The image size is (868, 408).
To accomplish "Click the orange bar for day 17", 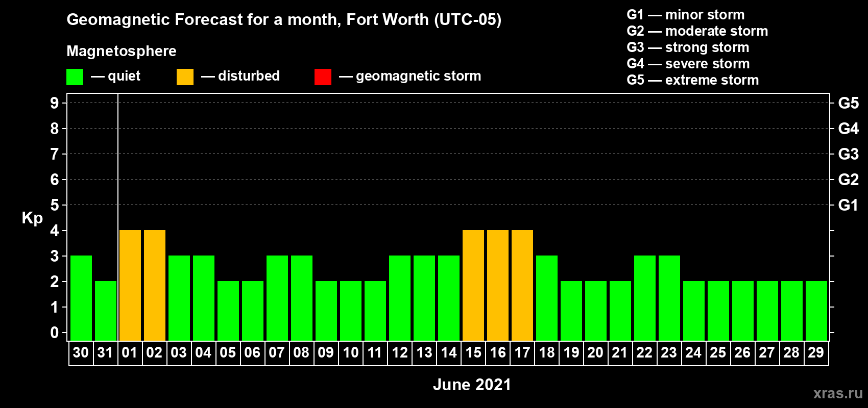I will (522, 285).
